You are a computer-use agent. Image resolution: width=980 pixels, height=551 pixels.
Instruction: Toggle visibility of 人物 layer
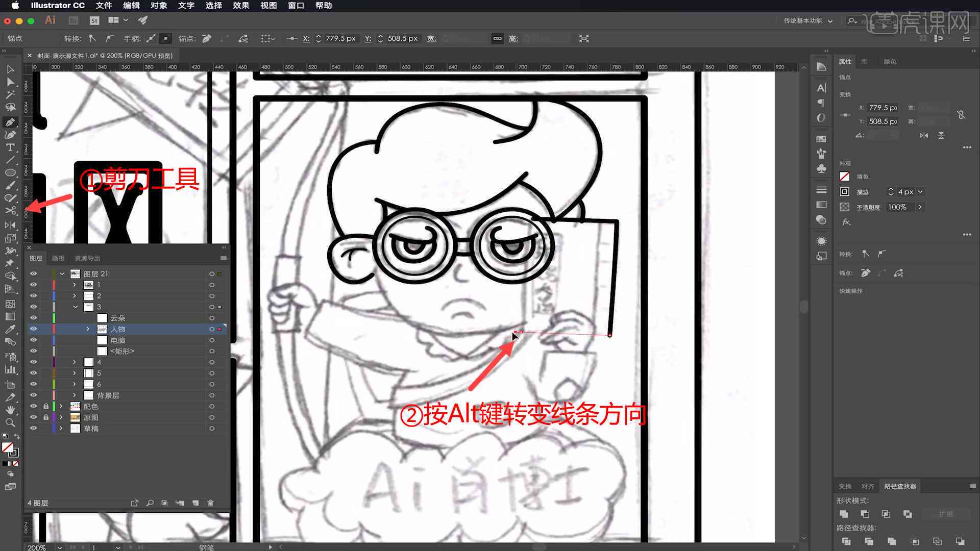pos(33,329)
